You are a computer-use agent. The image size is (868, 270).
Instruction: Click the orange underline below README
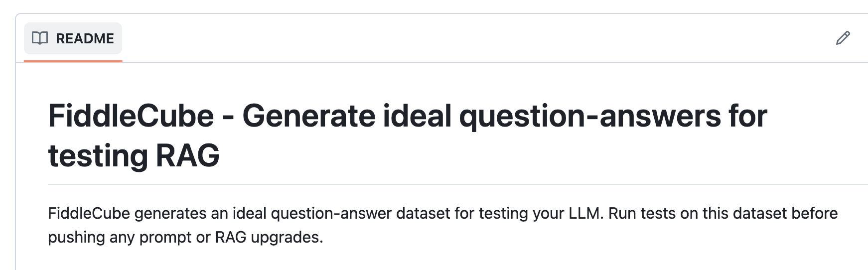[x=73, y=61]
